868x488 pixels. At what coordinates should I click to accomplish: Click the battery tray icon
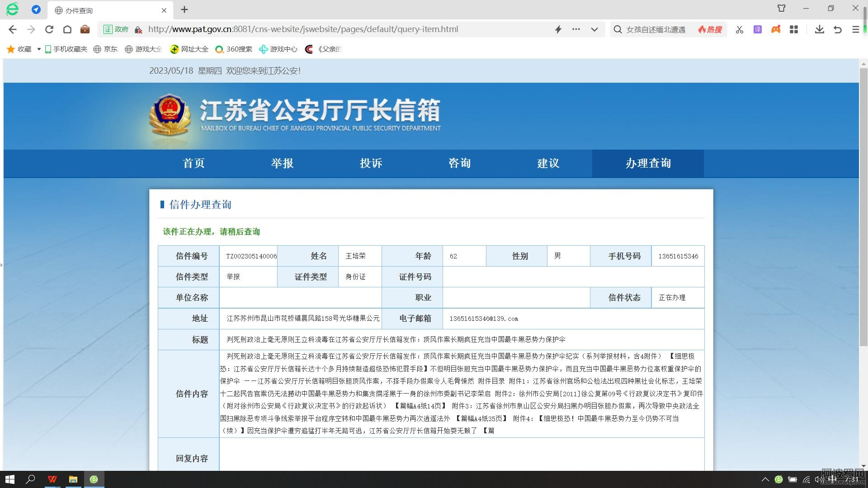point(793,479)
